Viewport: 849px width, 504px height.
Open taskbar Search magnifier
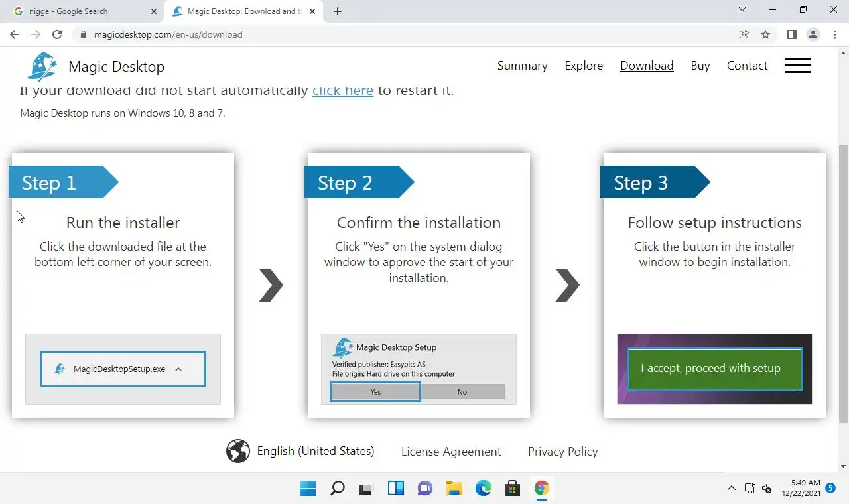point(338,489)
